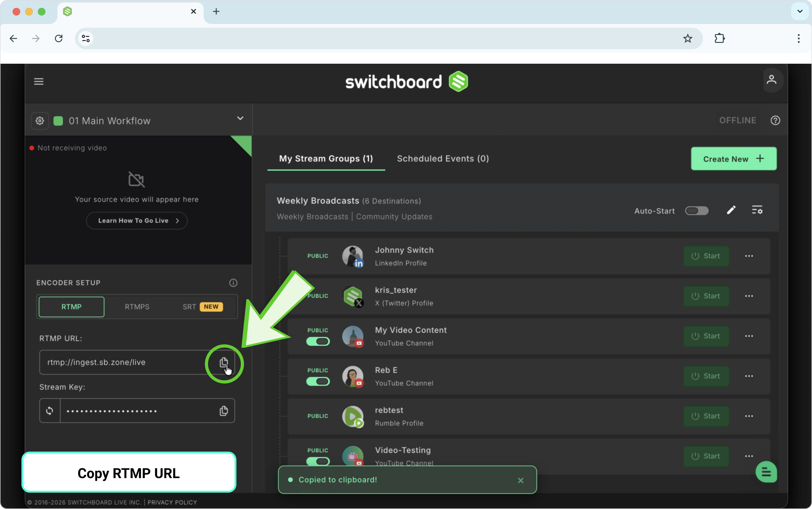Open more options for Johnny Switch
The image size is (812, 509).
click(x=749, y=256)
